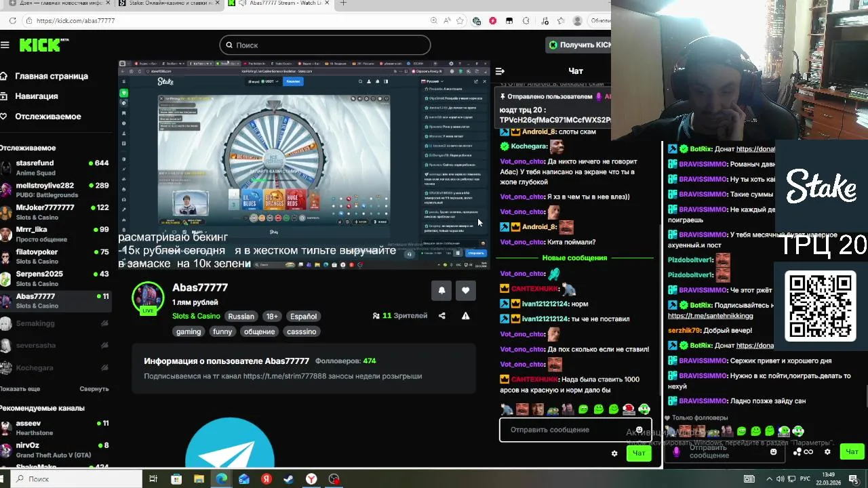Viewport: 868px width, 488px height.
Task: Open a new browser tab
Action: pyautogui.click(x=343, y=3)
